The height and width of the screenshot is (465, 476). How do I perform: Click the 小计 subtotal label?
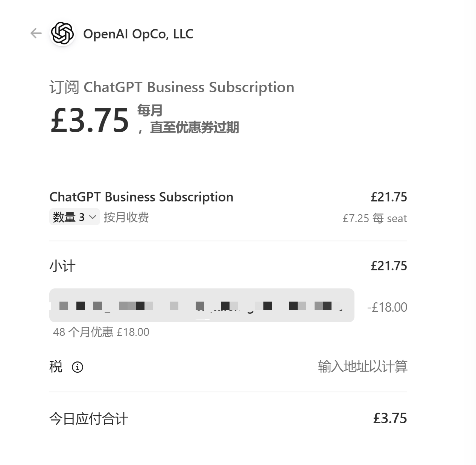click(x=62, y=266)
